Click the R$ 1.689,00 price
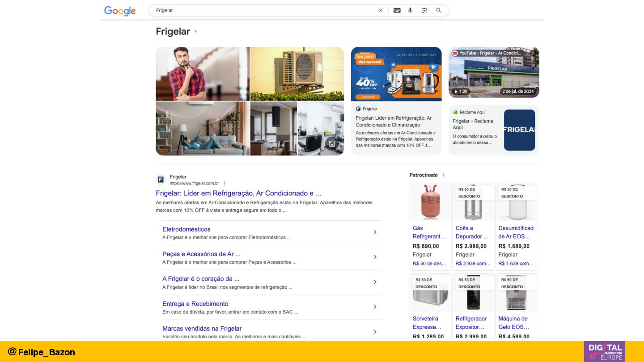The height and width of the screenshot is (362, 644). [x=514, y=246]
